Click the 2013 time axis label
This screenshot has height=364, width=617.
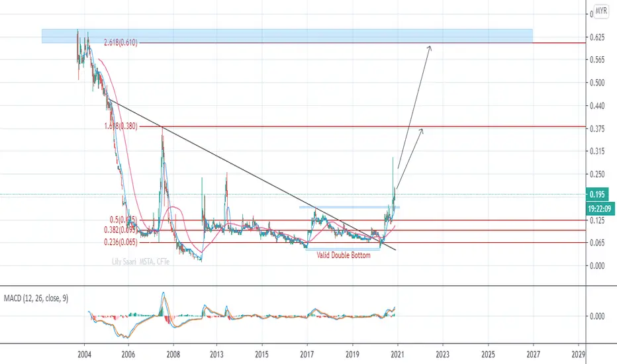tap(216, 355)
